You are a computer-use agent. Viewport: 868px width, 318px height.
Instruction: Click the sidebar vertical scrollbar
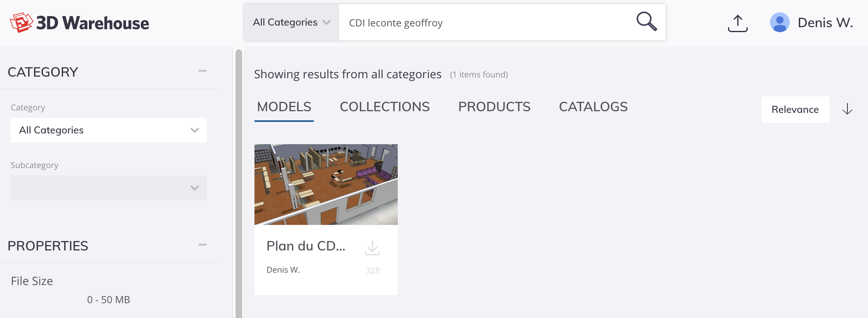click(238, 184)
